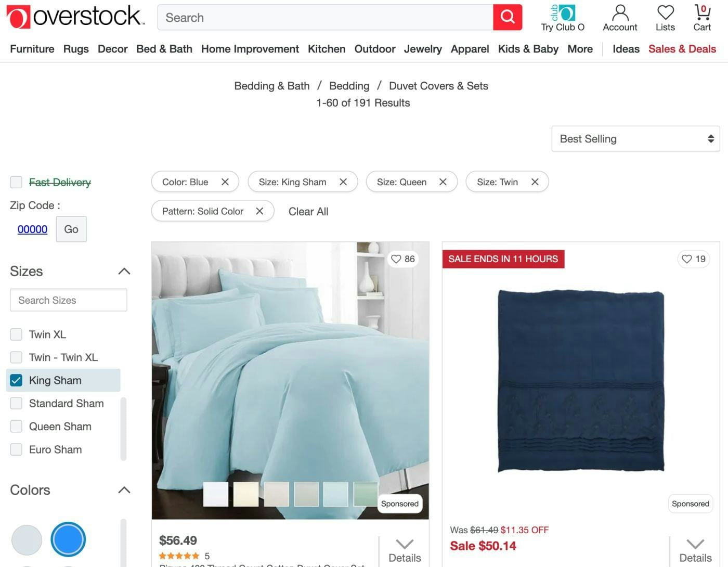Remove the Size: Queen filter chip

click(x=443, y=182)
